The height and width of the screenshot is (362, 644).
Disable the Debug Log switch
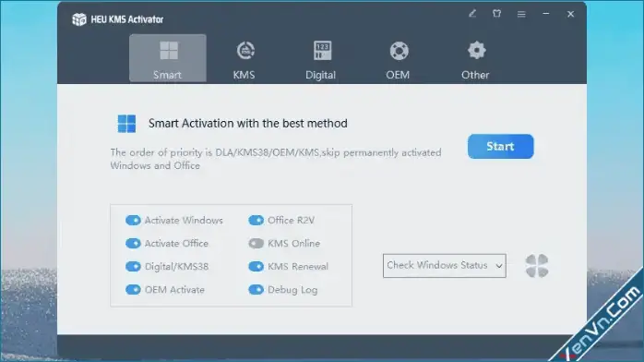[256, 290]
